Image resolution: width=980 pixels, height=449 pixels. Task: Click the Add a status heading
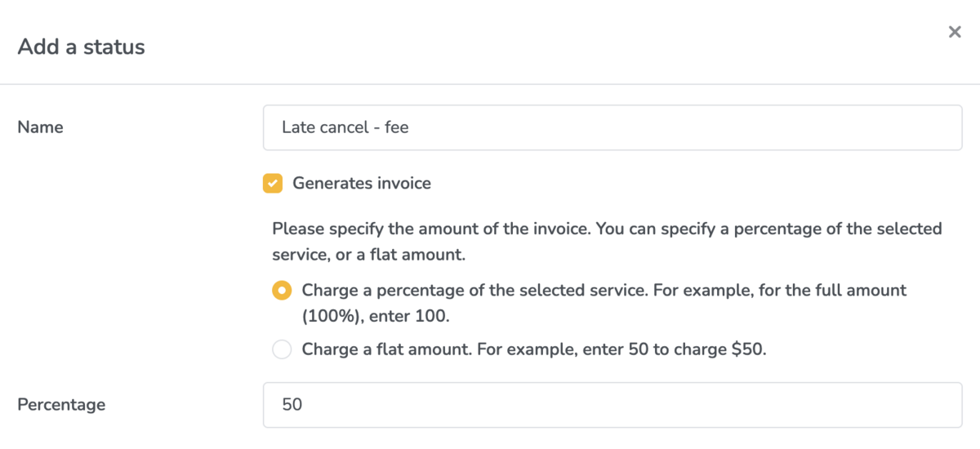[x=81, y=47]
